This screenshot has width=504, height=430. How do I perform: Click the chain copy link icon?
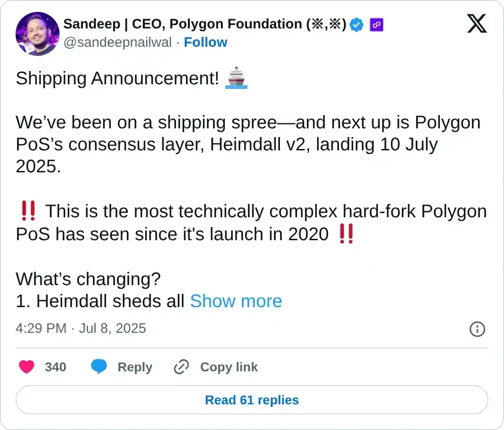[x=181, y=367]
